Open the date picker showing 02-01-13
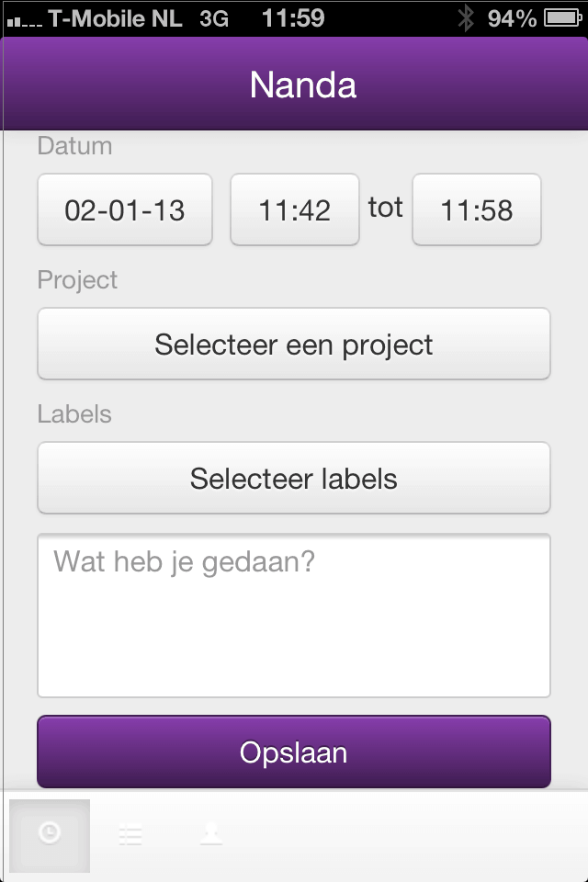588x882 pixels. coord(125,209)
